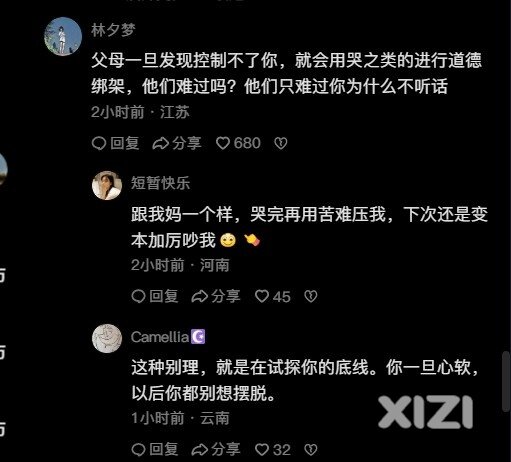511x462 pixels.
Task: Dislike 短暂快乐's reply
Action: click(311, 296)
